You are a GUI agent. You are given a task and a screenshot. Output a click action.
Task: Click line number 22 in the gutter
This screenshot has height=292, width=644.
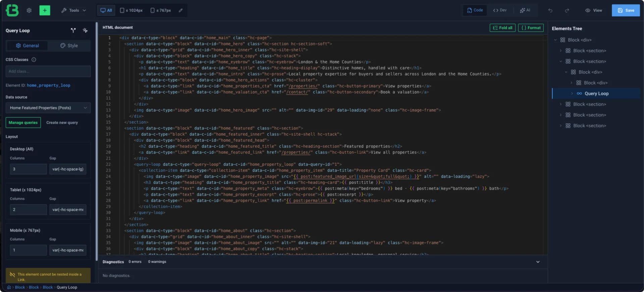tap(108, 164)
